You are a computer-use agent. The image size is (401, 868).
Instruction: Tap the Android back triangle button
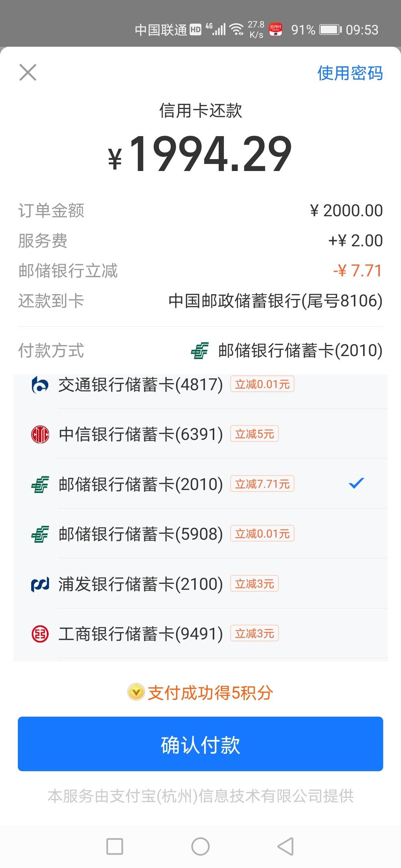[286, 846]
